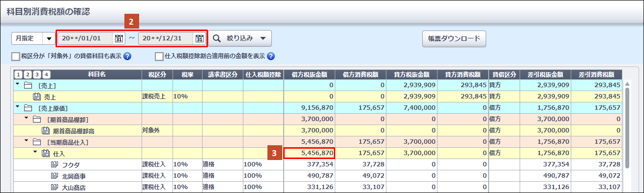Select 対象外 cell in 期首商品棚卸高 row
Viewport: 644px width, 193px height.
[157, 130]
